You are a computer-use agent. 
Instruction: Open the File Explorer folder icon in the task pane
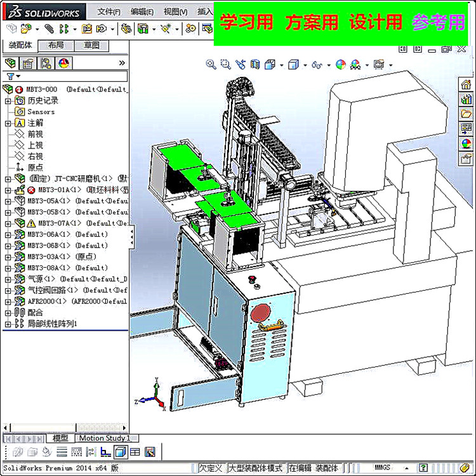click(x=466, y=114)
